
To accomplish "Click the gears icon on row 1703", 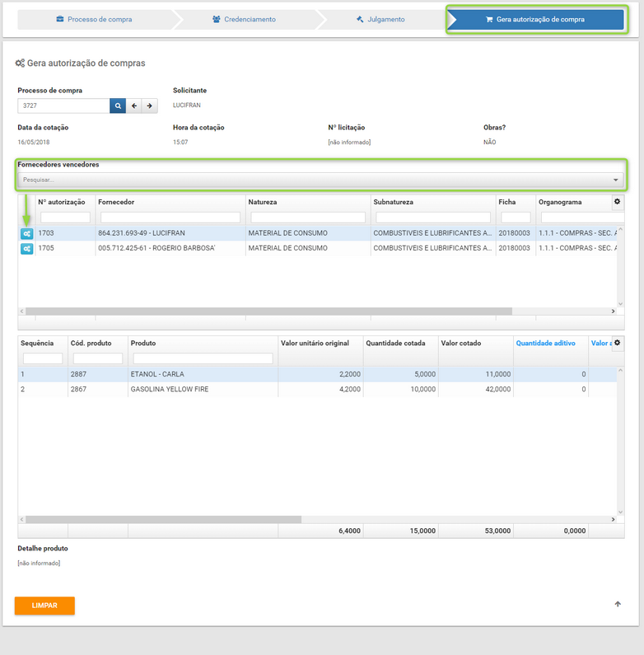I will tap(26, 233).
